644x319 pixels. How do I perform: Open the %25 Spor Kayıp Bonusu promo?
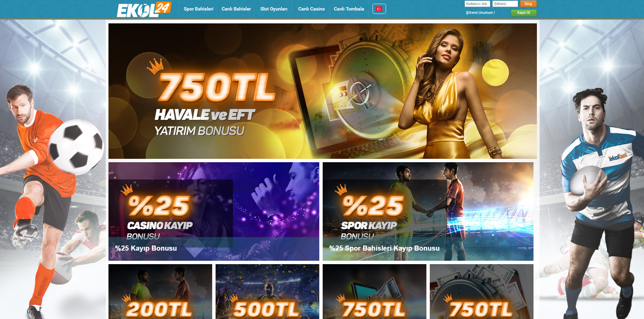pyautogui.click(x=428, y=211)
